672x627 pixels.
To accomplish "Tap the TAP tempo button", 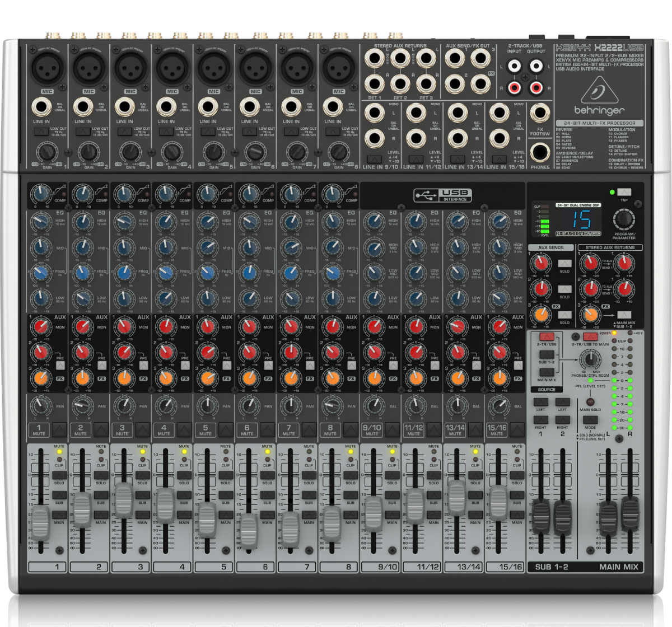I will pyautogui.click(x=624, y=192).
